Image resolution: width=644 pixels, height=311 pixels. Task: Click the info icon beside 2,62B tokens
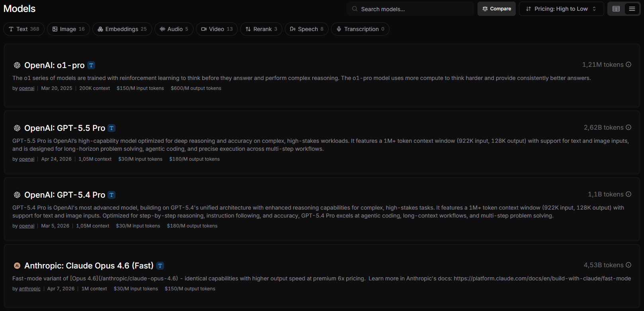coord(628,127)
